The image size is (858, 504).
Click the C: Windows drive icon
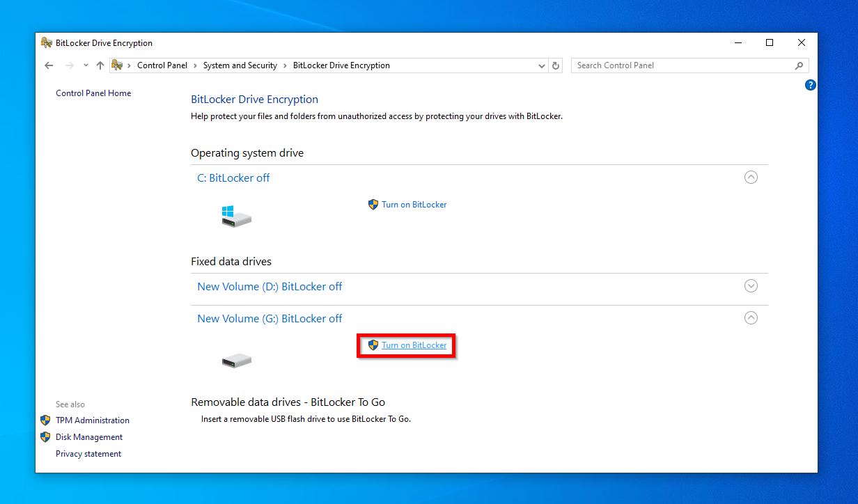[236, 216]
